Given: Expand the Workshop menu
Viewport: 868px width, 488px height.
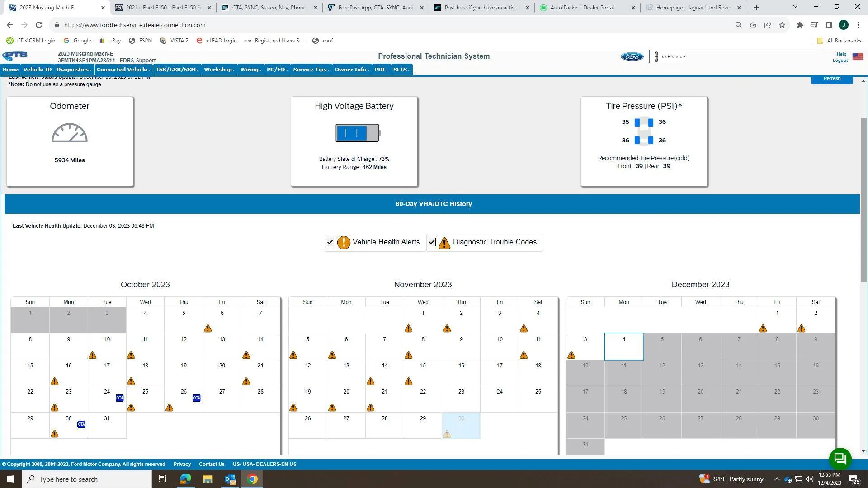Looking at the screenshot, I should click(219, 70).
